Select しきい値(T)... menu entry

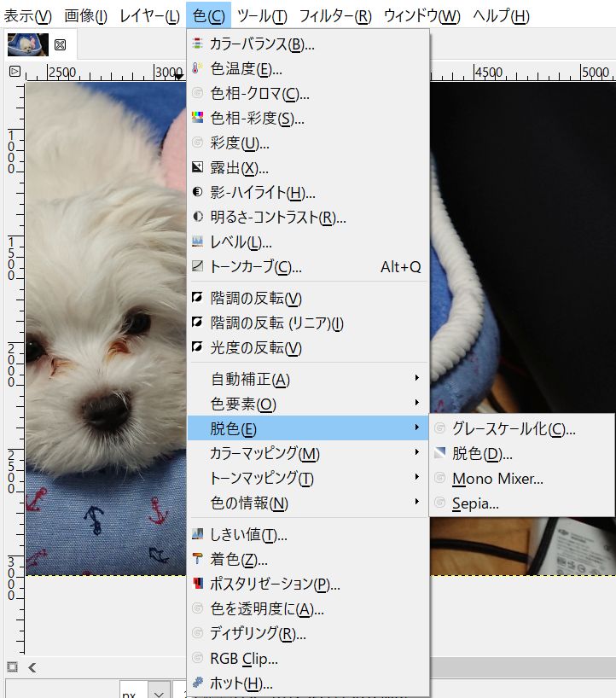point(308,533)
